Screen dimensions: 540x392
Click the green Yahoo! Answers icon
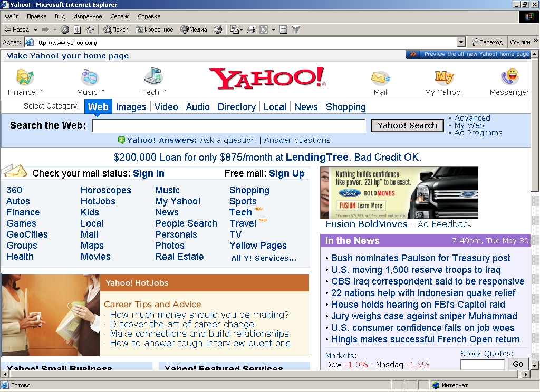(x=121, y=140)
